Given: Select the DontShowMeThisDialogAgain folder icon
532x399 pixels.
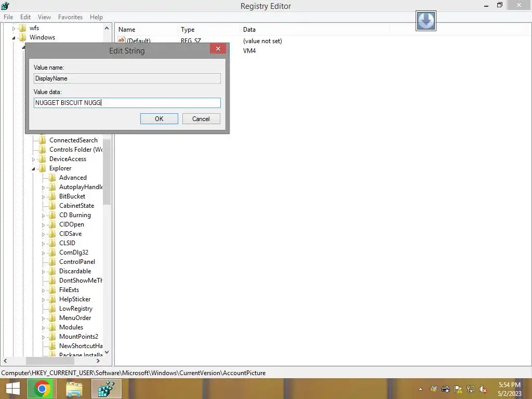Looking at the screenshot, I should click(52, 280).
